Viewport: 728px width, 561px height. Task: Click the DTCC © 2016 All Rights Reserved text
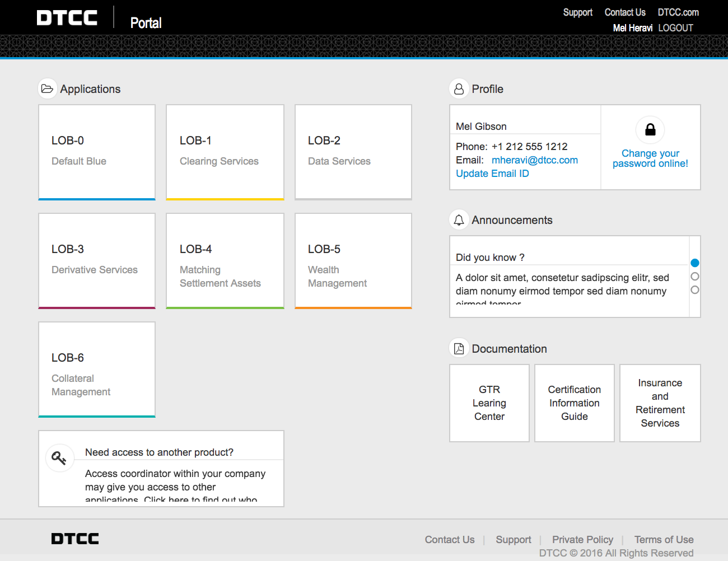click(616, 553)
